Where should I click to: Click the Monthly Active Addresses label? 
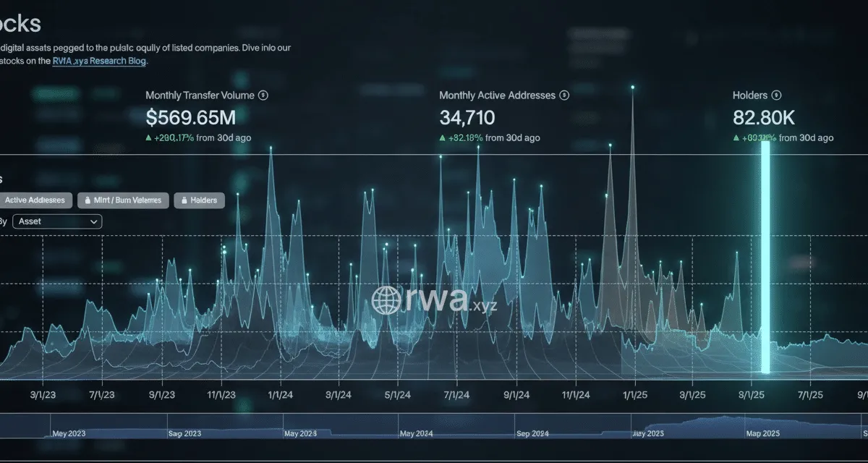498,95
